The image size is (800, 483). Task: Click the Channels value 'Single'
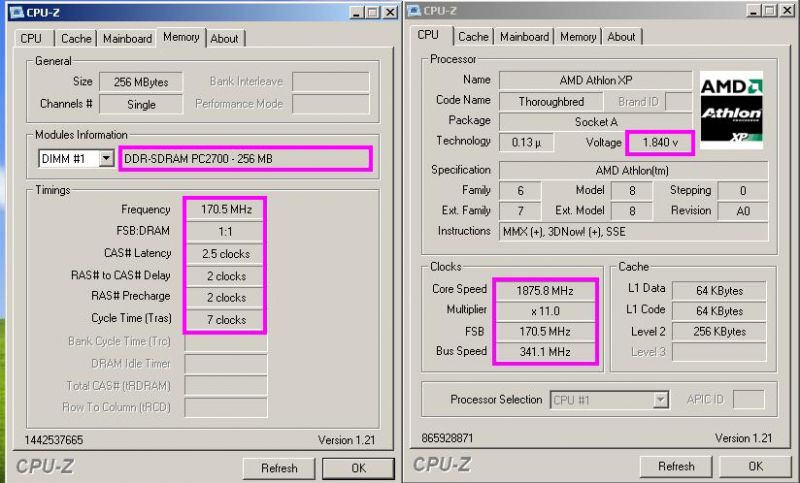pyautogui.click(x=141, y=105)
